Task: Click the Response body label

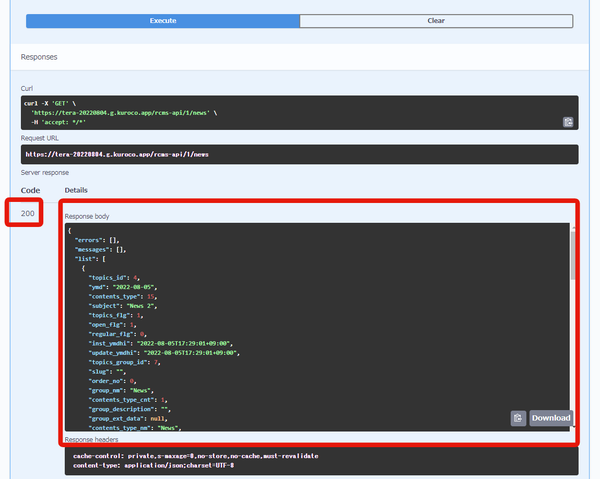Action: tap(87, 217)
